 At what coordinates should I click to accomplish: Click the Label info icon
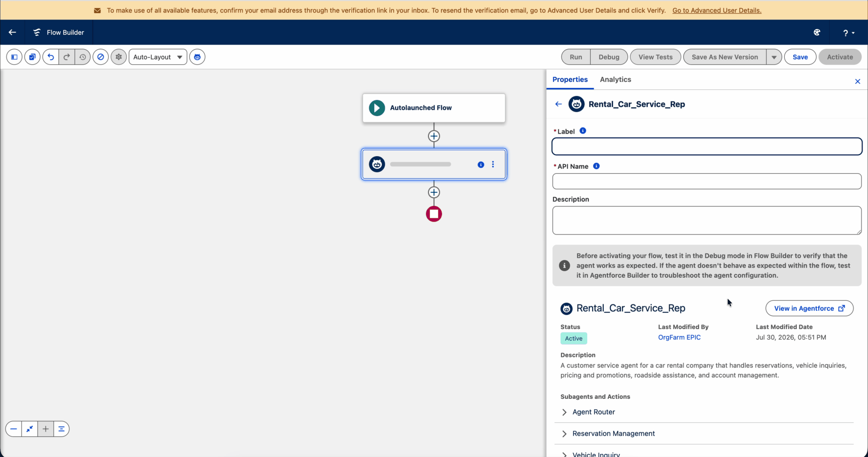(583, 131)
